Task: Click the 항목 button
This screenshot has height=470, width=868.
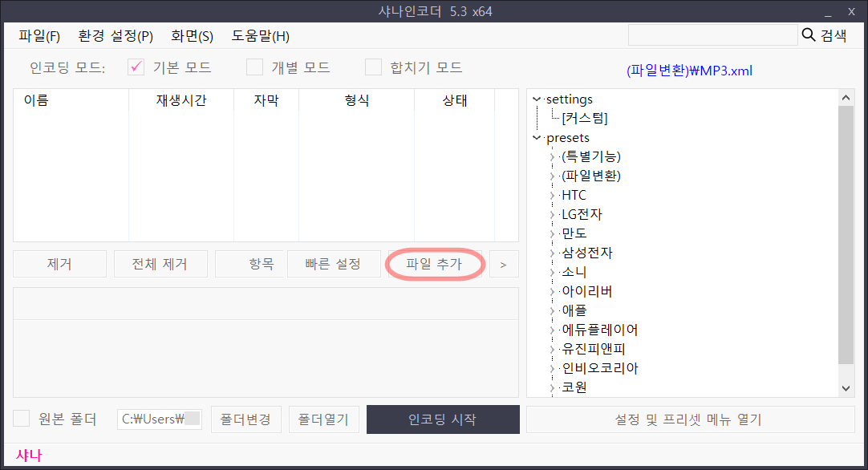Action: click(249, 264)
